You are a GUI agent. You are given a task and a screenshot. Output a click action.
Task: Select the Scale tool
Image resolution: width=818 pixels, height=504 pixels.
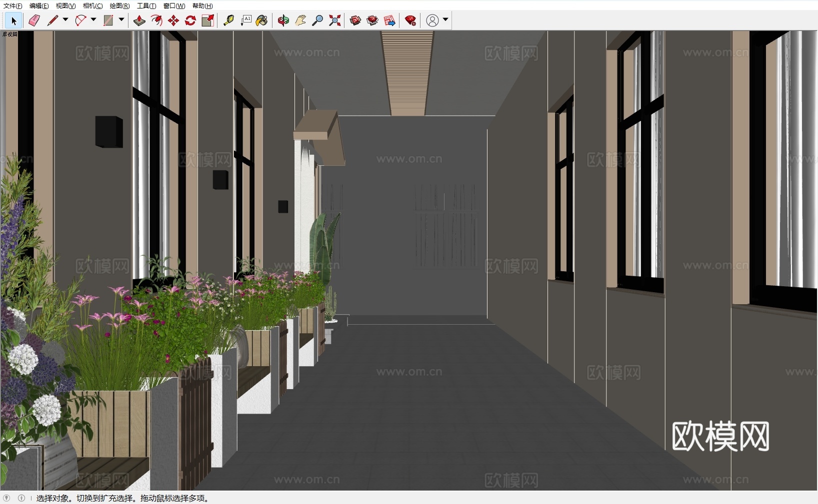(207, 20)
